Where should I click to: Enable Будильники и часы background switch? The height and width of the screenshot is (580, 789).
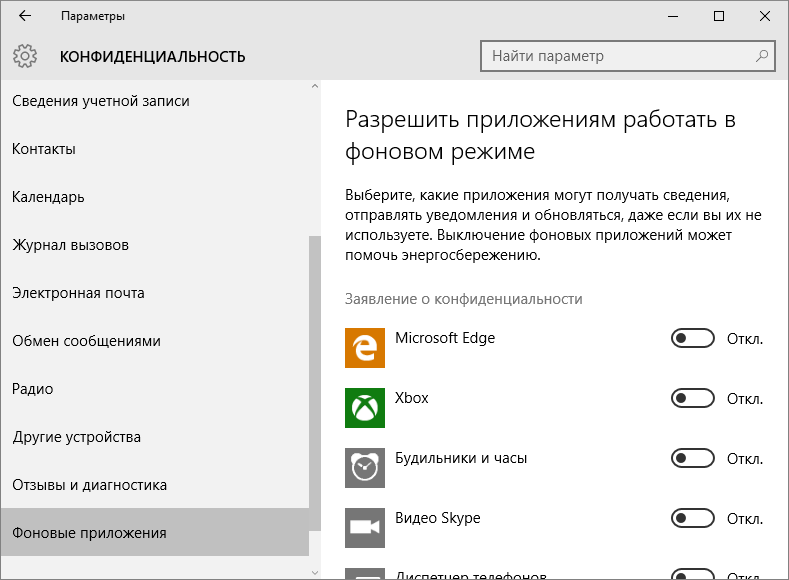click(692, 458)
